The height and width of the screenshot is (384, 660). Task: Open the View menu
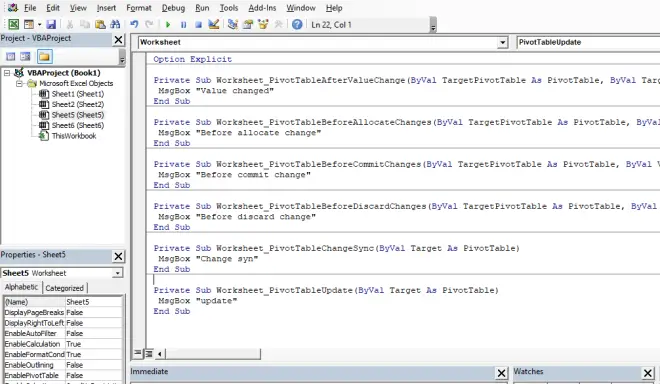(x=78, y=8)
